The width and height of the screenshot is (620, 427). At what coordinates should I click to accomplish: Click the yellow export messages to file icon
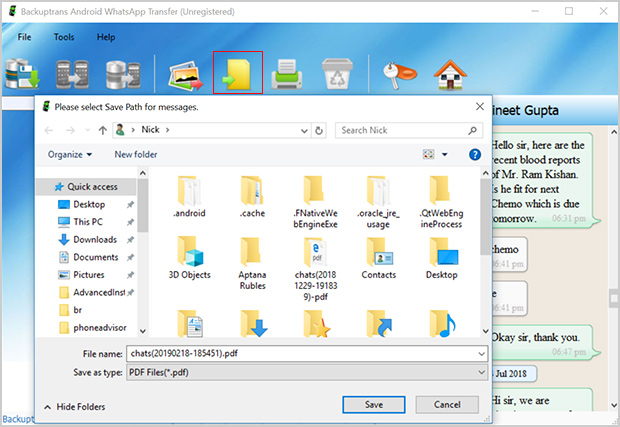pos(237,74)
